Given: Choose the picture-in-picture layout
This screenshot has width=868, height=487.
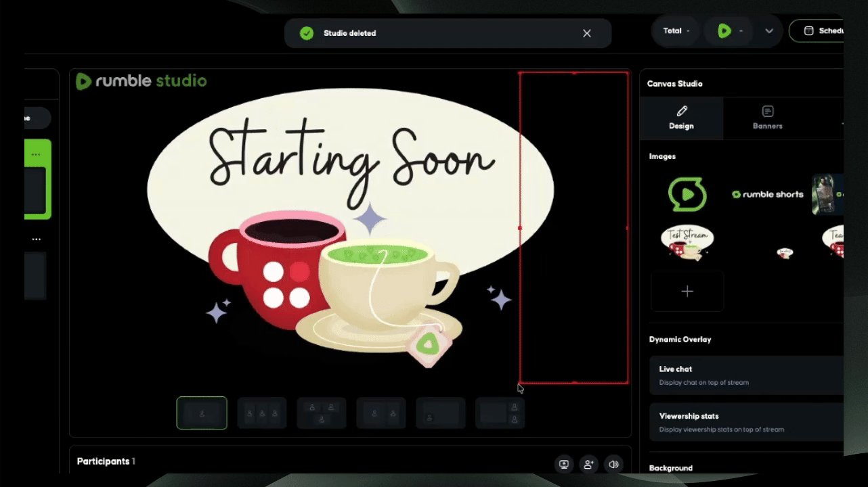Looking at the screenshot, I should 440,413.
